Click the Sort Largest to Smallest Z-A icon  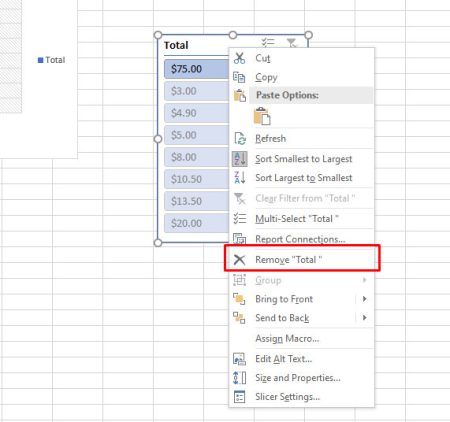click(240, 177)
